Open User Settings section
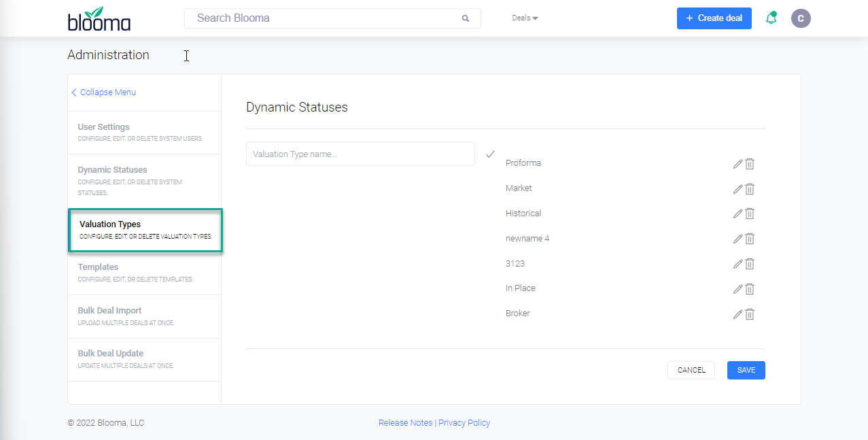Viewport: 868px width, 440px height. coord(145,133)
